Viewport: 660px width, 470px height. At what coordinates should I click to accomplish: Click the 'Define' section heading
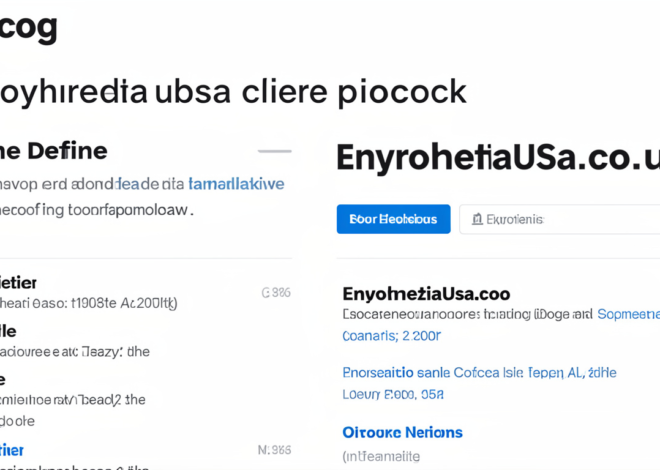point(53,151)
